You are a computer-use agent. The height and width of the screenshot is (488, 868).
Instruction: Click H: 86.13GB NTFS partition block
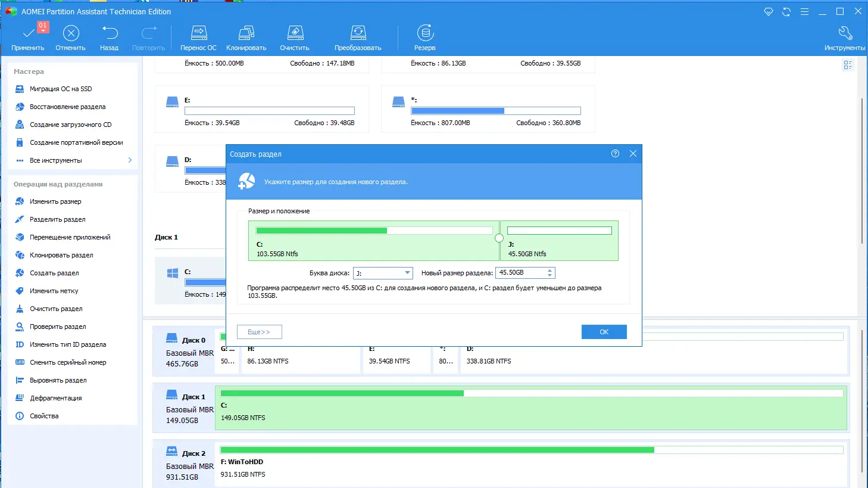301,360
